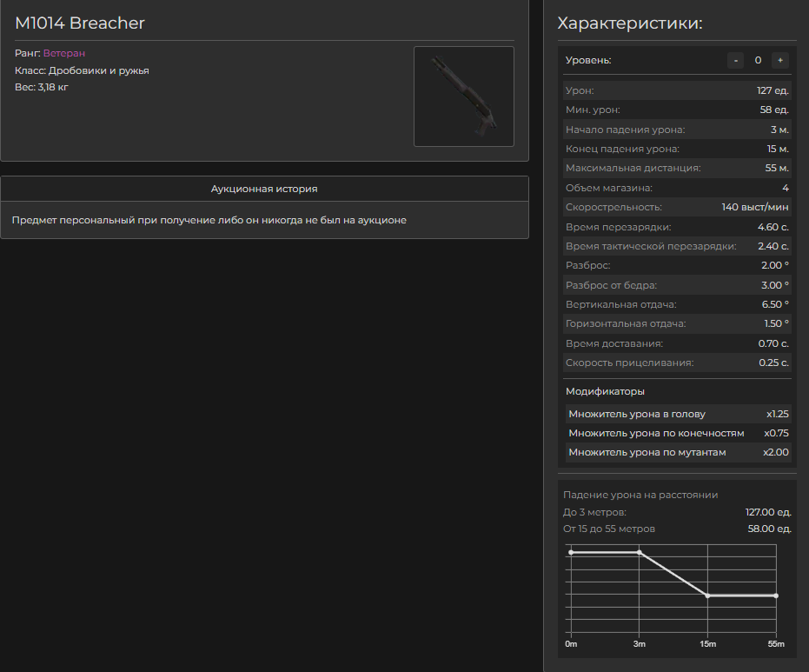
Task: Click the Время тактической перезарядки row label
Action: [x=651, y=246]
